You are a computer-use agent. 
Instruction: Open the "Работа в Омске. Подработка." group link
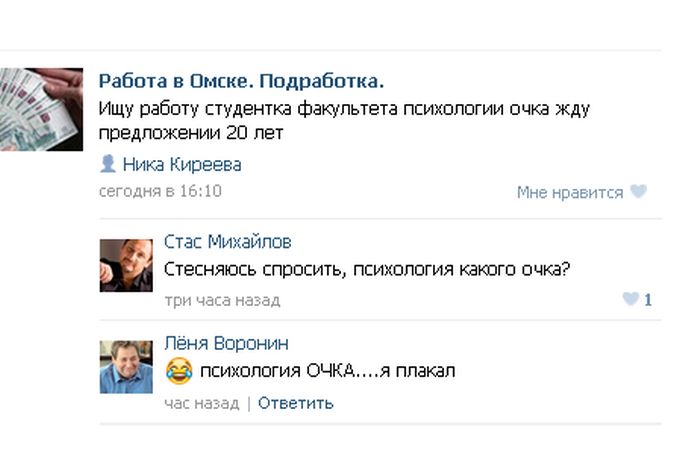(241, 81)
